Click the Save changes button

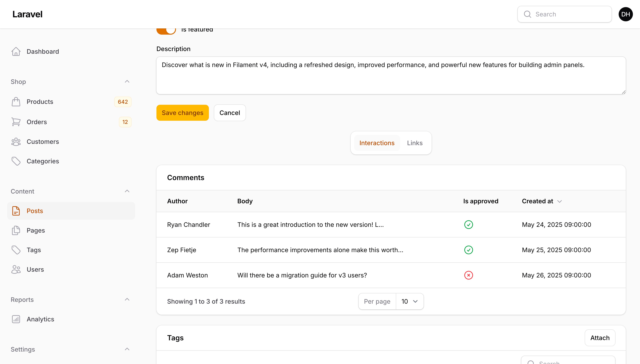[x=183, y=113]
